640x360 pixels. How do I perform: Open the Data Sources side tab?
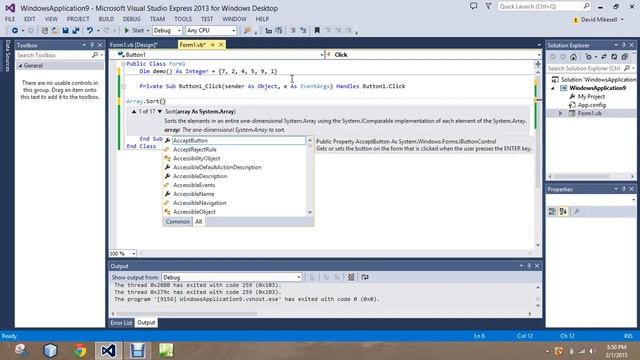(x=7, y=56)
